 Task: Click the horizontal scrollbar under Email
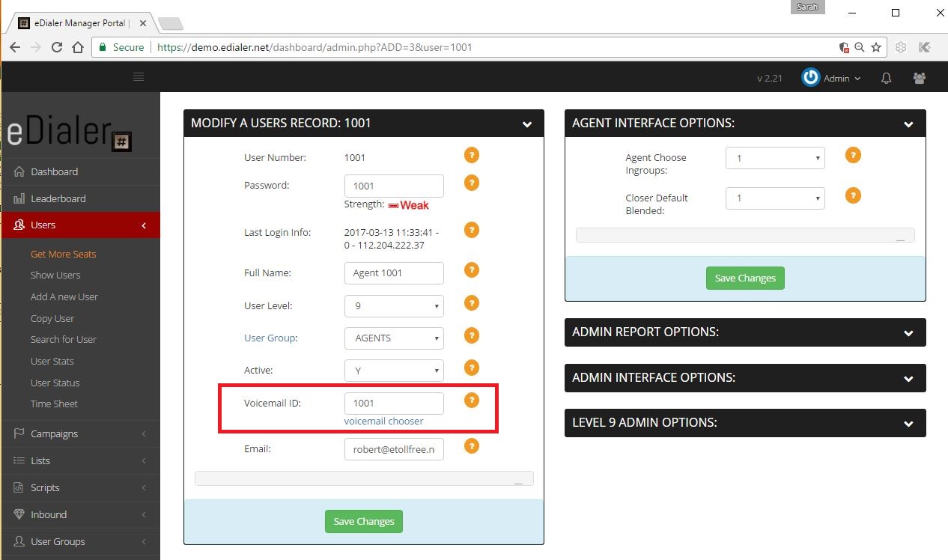coord(364,478)
